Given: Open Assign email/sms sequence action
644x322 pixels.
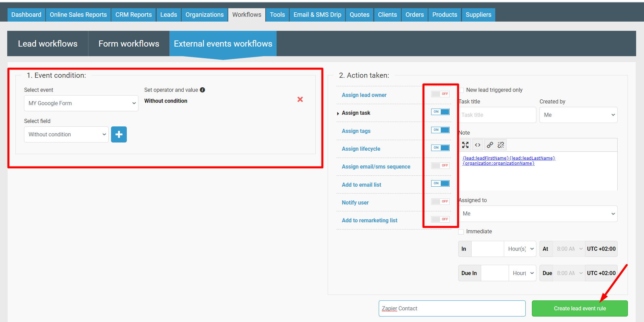Looking at the screenshot, I should point(376,166).
